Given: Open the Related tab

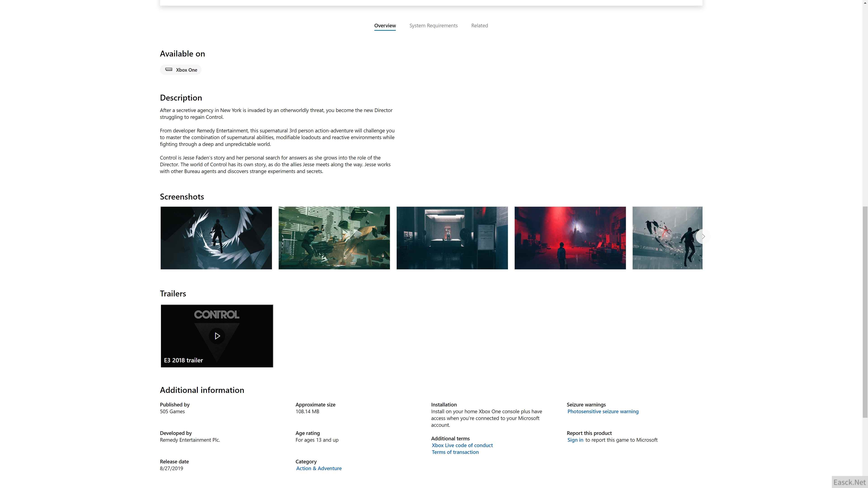Looking at the screenshot, I should (479, 26).
